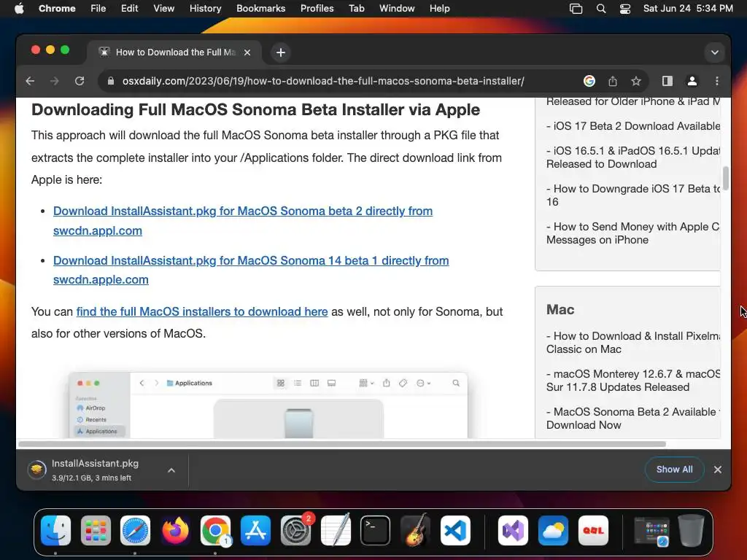This screenshot has height=560, width=747.
Task: Open Launchpad from the Dock
Action: pyautogui.click(x=96, y=530)
